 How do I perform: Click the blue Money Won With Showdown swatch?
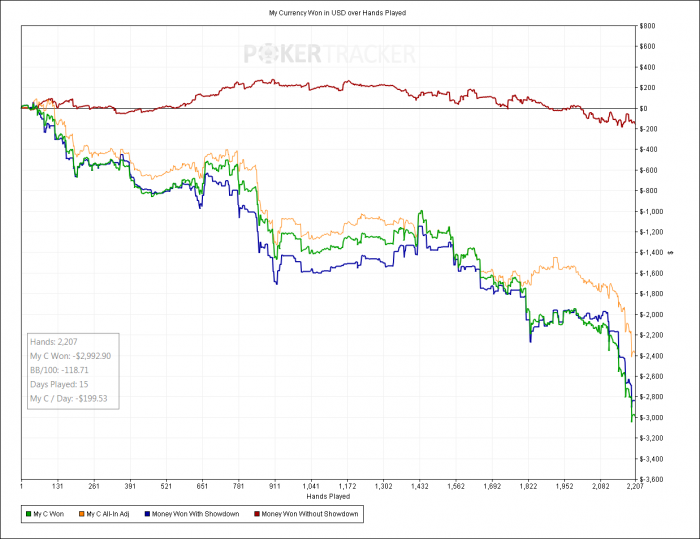(147, 514)
